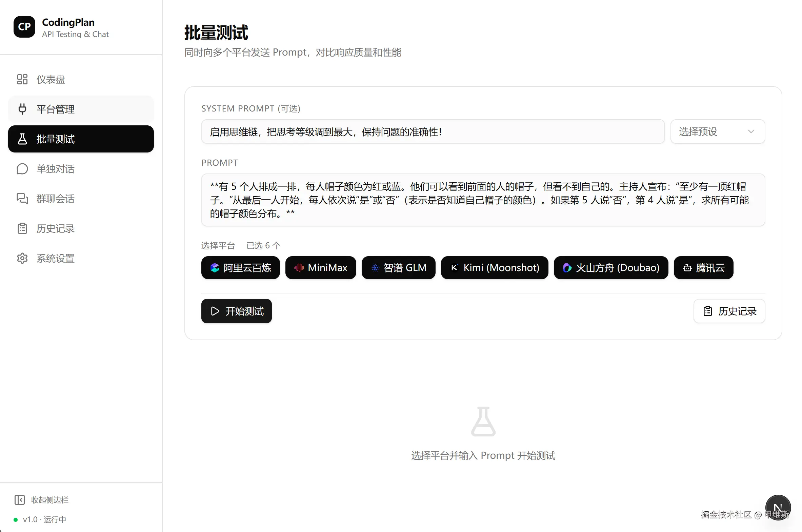Click the CP CodingPlan logo icon

point(24,27)
